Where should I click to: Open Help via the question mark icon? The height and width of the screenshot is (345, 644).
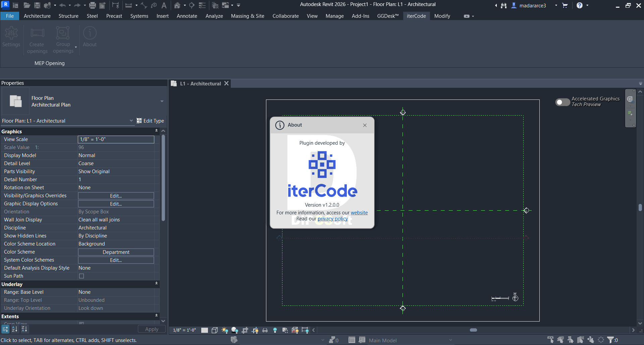pyautogui.click(x=580, y=5)
